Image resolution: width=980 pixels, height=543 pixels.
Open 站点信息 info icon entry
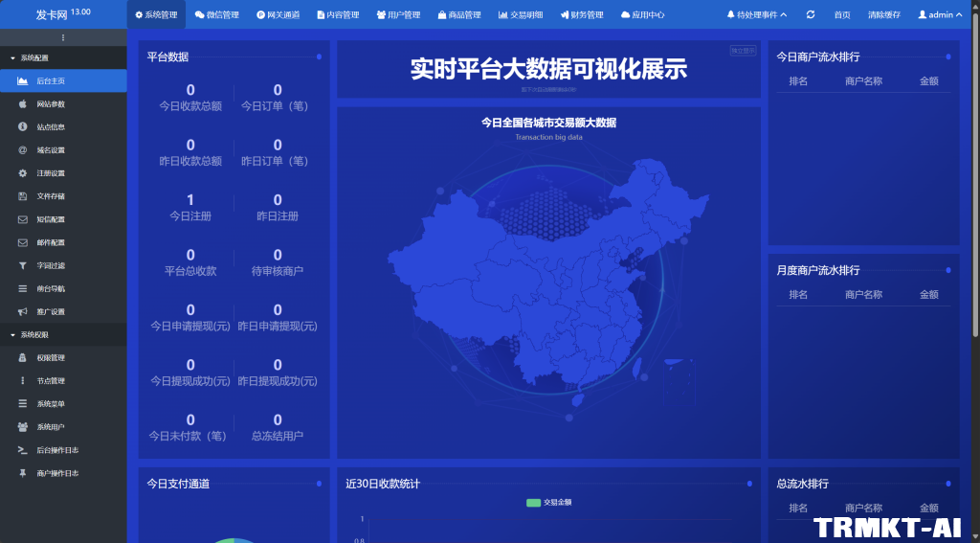(x=51, y=126)
